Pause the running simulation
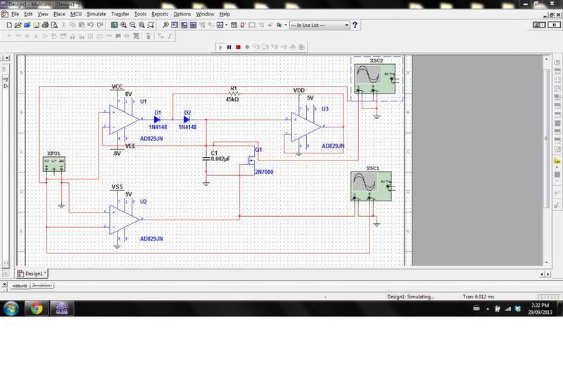 pyautogui.click(x=229, y=47)
